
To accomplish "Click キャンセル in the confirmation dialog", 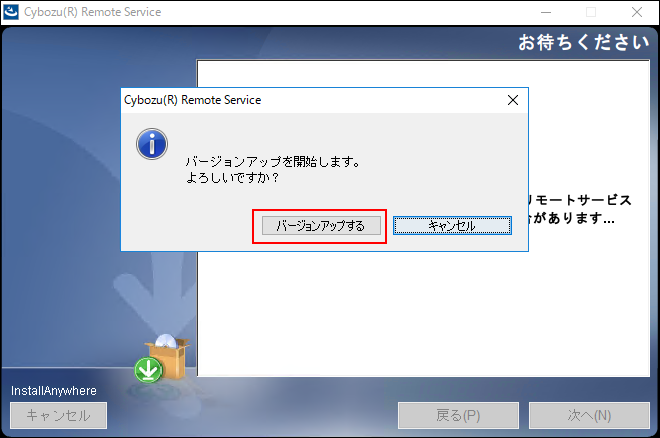I will click(x=452, y=226).
